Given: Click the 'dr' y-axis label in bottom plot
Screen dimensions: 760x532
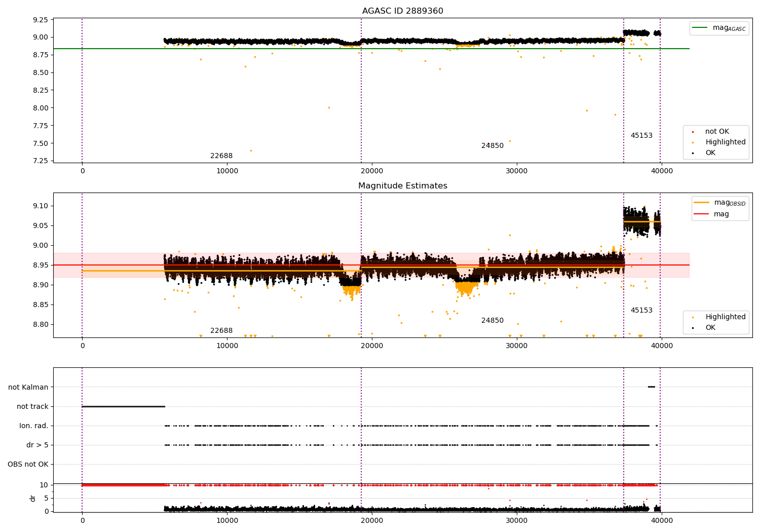Looking at the screenshot, I should (33, 498).
